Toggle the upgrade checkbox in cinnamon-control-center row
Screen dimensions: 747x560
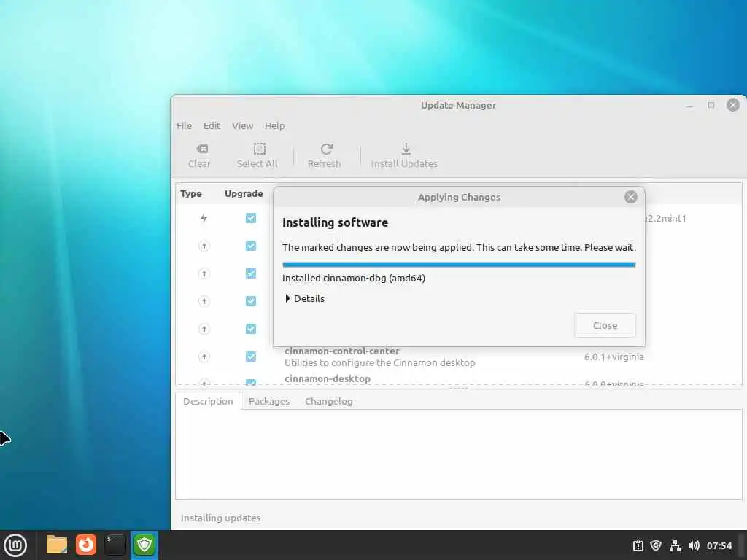[251, 357]
